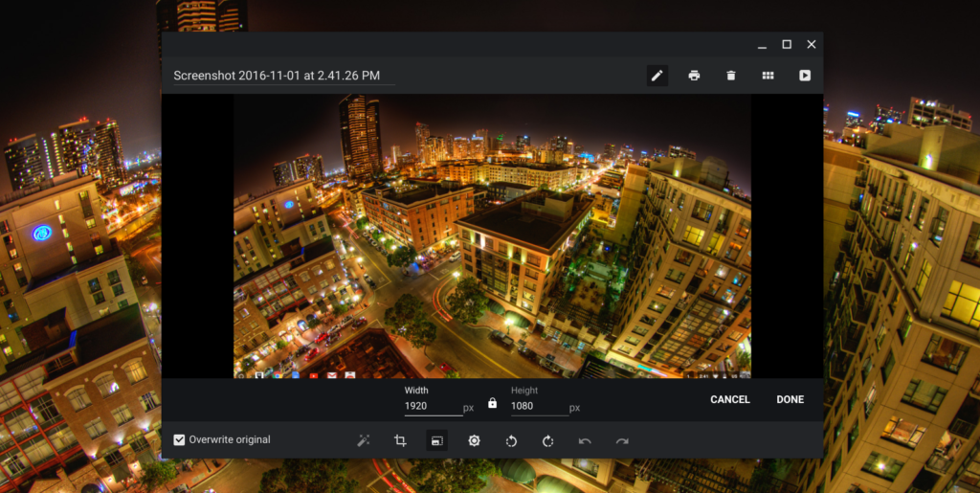Click the Height input field

click(x=539, y=407)
